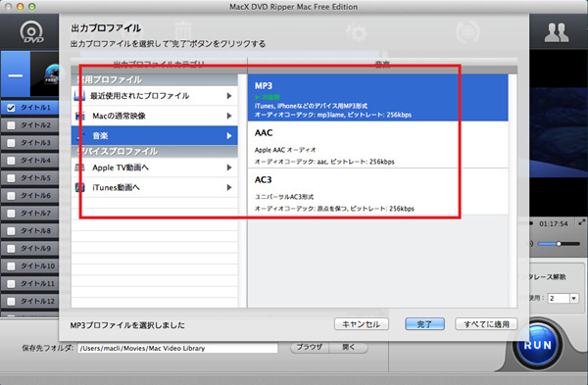The image size is (588, 385).
Task: Open the user accounts icon at top right
Action: 557,33
